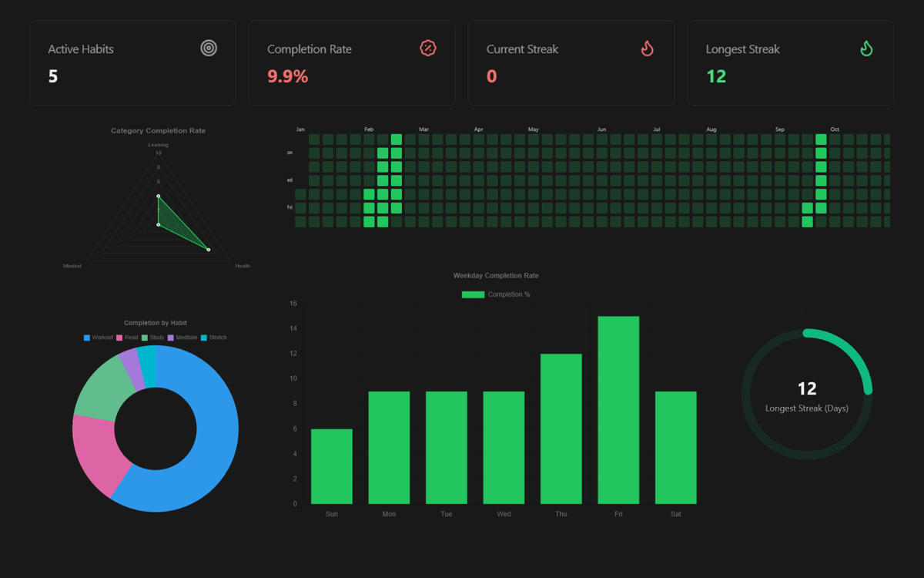
Task: Click the Wed bar in weekday chart
Action: 504,448
